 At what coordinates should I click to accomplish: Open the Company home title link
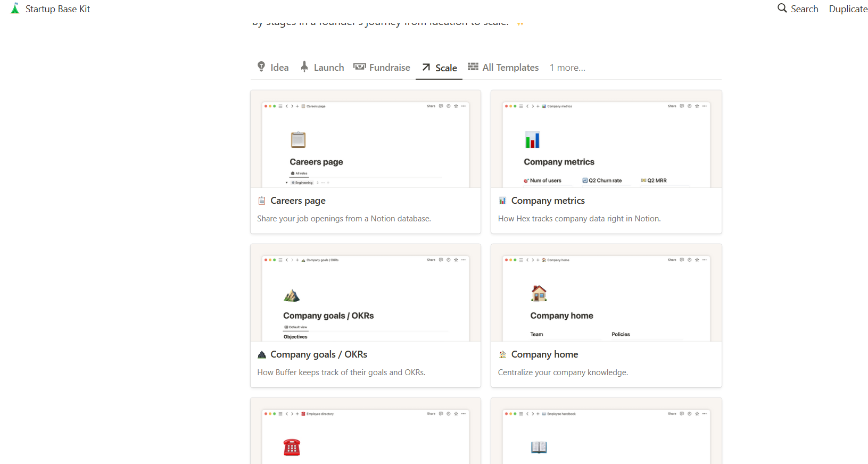(544, 354)
